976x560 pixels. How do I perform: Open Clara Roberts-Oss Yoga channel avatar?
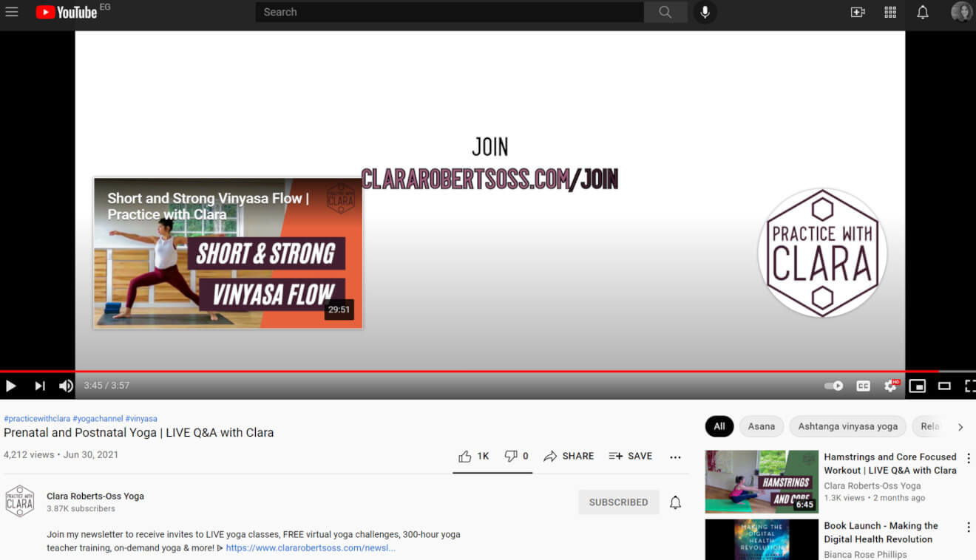[x=19, y=502]
